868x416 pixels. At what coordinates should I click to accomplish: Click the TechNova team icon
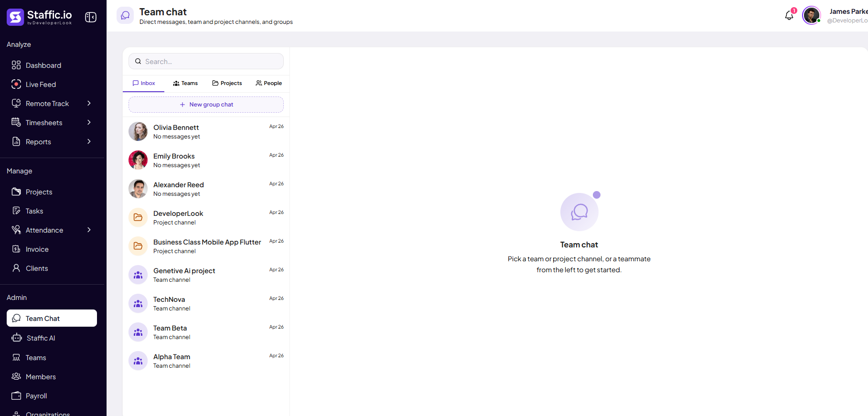click(138, 303)
